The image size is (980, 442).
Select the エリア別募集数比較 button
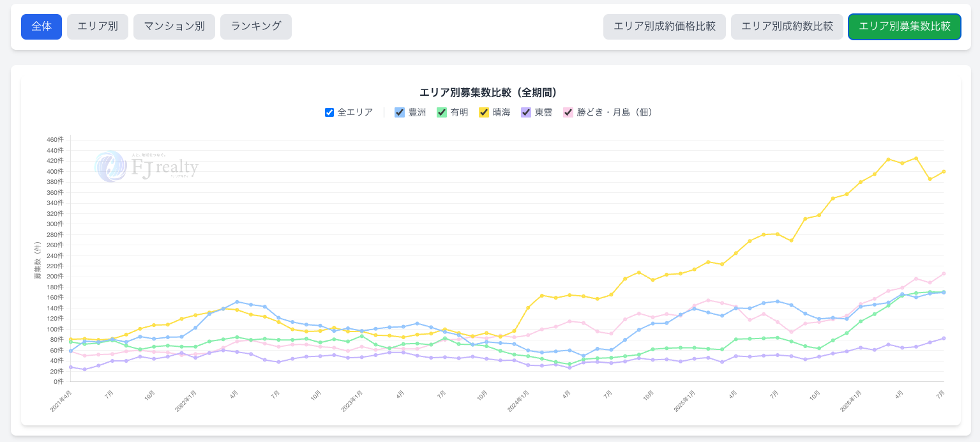(905, 27)
